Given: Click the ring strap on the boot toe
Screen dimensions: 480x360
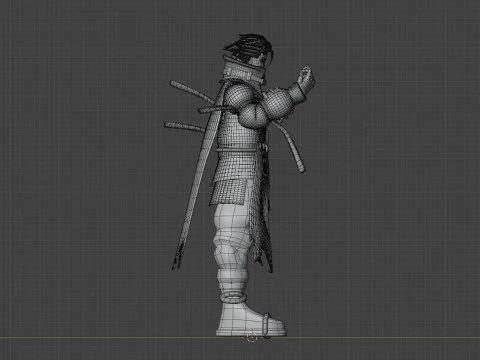Looking at the screenshot, I should pyautogui.click(x=266, y=325).
